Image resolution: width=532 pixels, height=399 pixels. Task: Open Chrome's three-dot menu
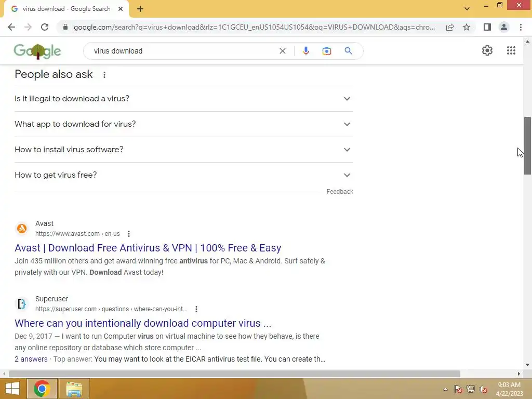point(521,27)
